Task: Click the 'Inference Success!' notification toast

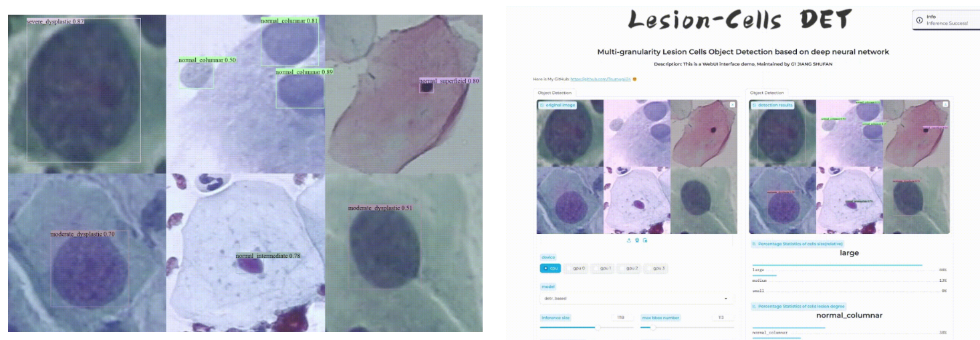Action: 947,20
